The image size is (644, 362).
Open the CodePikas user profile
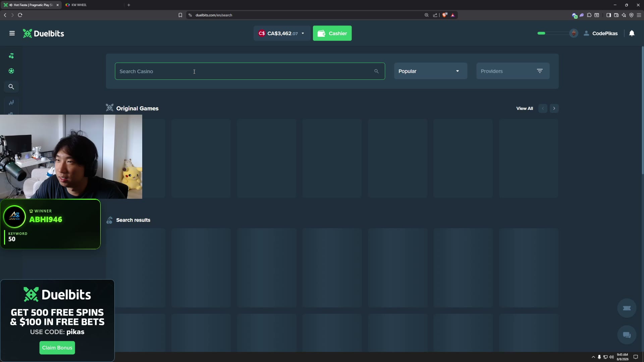coord(601,34)
